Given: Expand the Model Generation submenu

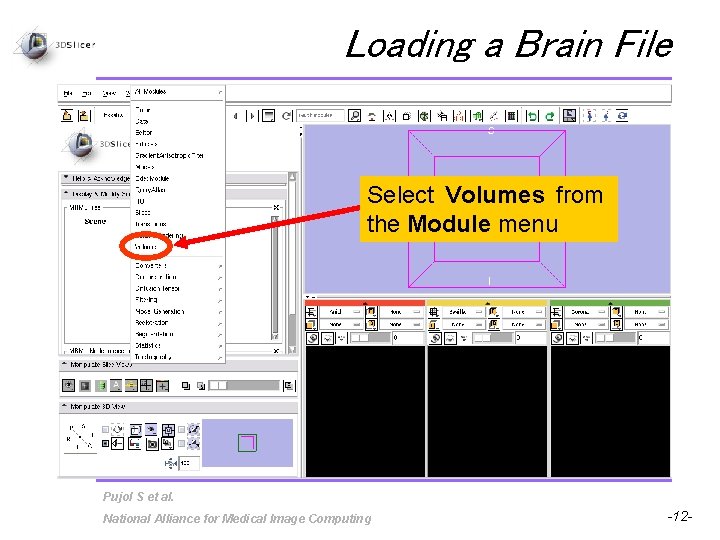Looking at the screenshot, I should [178, 311].
